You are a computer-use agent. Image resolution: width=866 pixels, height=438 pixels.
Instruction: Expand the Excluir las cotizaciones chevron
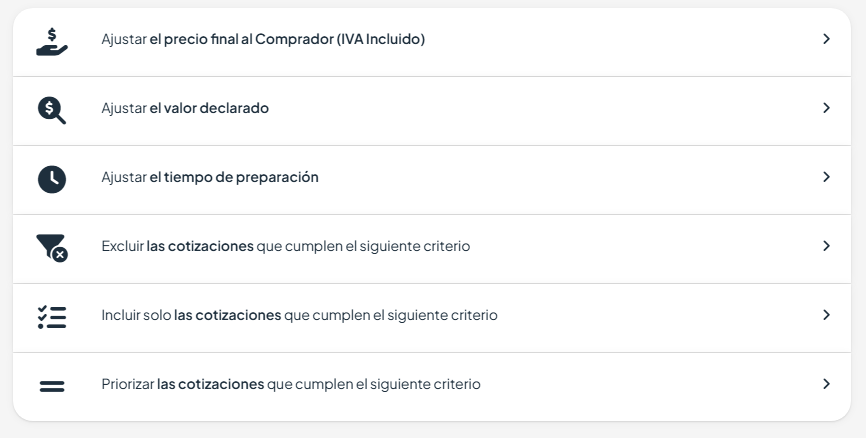click(826, 246)
